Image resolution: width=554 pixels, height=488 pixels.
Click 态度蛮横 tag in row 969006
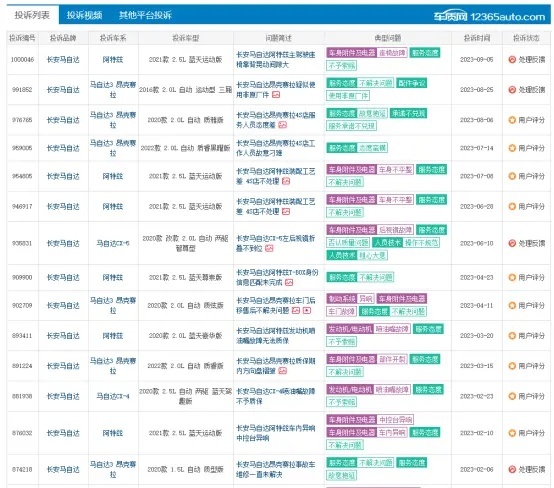click(372, 148)
